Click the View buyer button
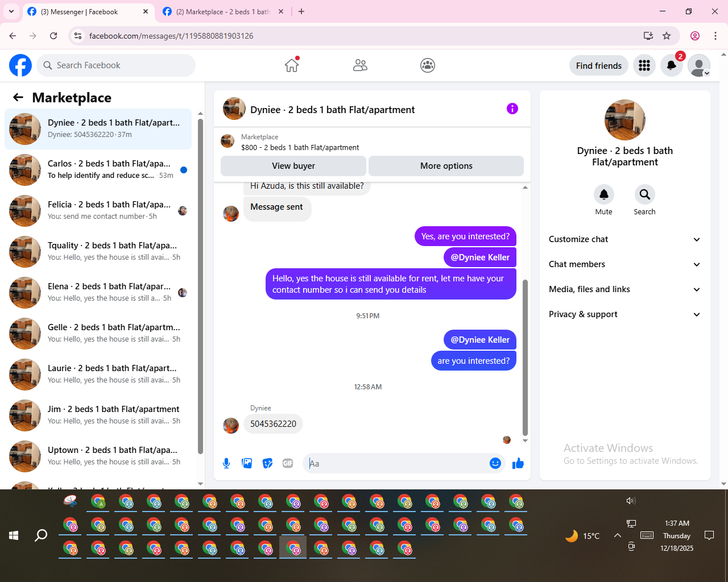 click(x=293, y=166)
